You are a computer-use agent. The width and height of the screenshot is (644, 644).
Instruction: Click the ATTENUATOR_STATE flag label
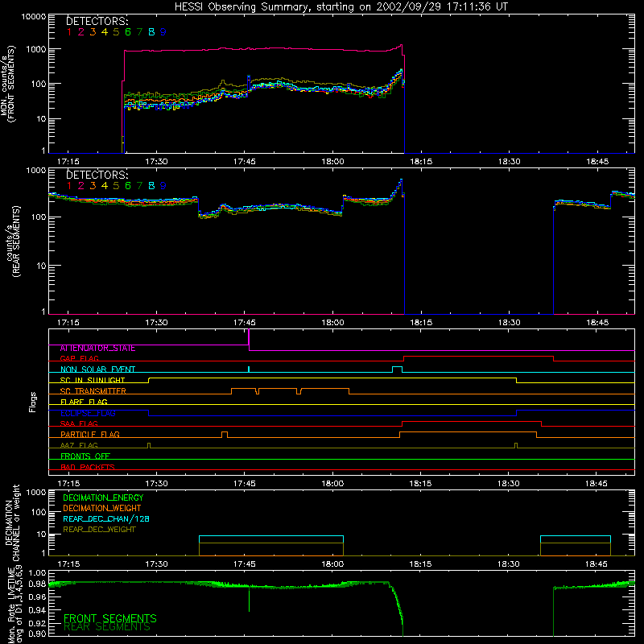point(97,348)
